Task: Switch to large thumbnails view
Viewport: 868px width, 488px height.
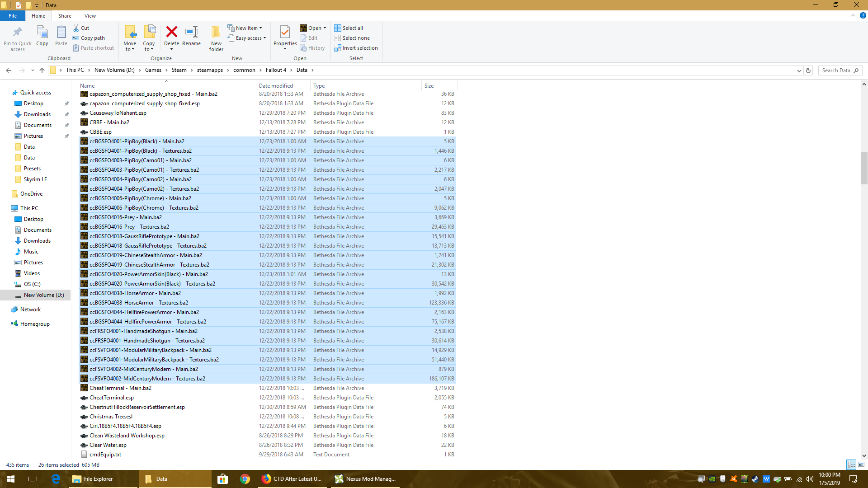Action: pyautogui.click(x=860, y=465)
